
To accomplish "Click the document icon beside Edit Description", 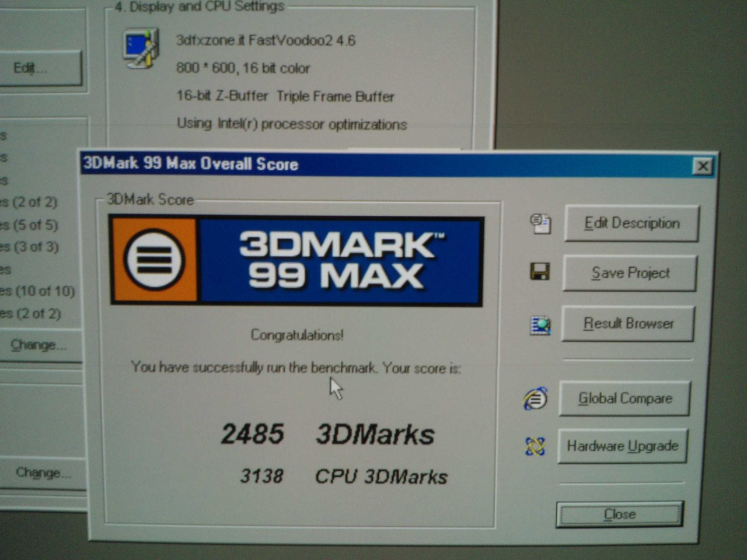I will point(540,223).
